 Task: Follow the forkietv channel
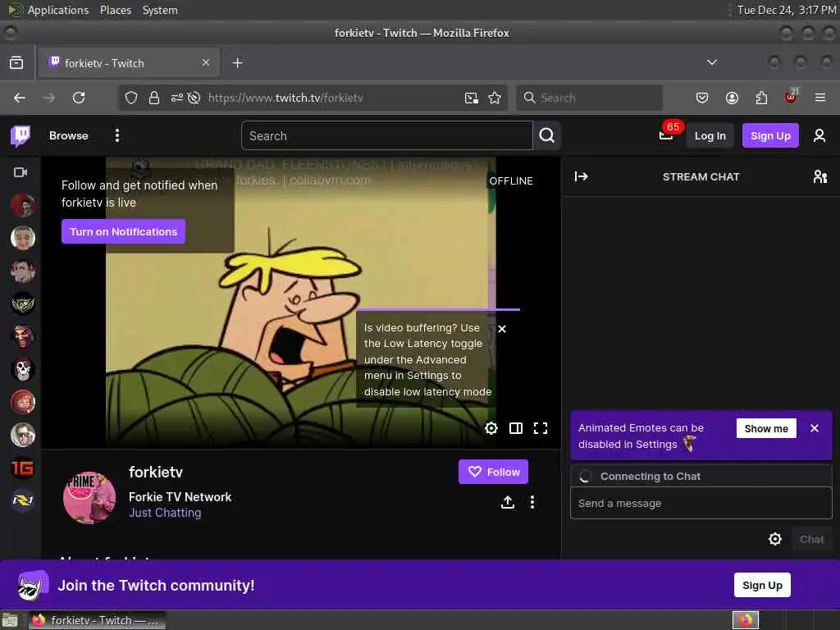(x=493, y=472)
